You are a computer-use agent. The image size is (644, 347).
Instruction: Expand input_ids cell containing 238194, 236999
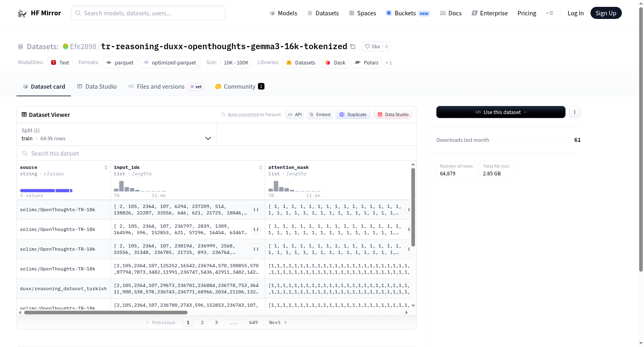point(256,249)
